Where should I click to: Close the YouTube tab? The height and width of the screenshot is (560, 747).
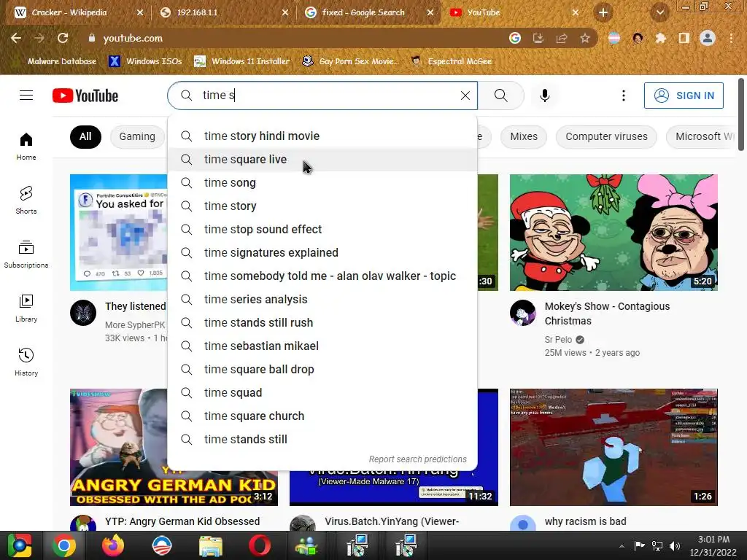coord(576,12)
